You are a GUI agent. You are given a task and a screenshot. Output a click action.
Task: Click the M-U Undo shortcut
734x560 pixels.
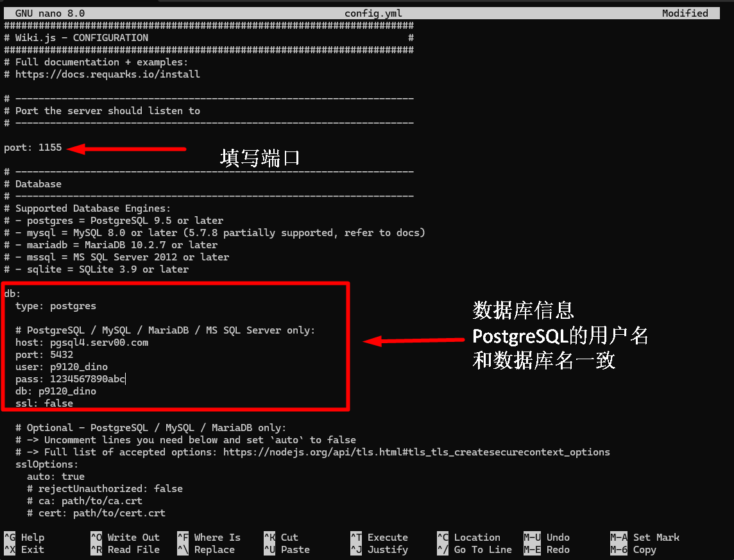point(547,538)
